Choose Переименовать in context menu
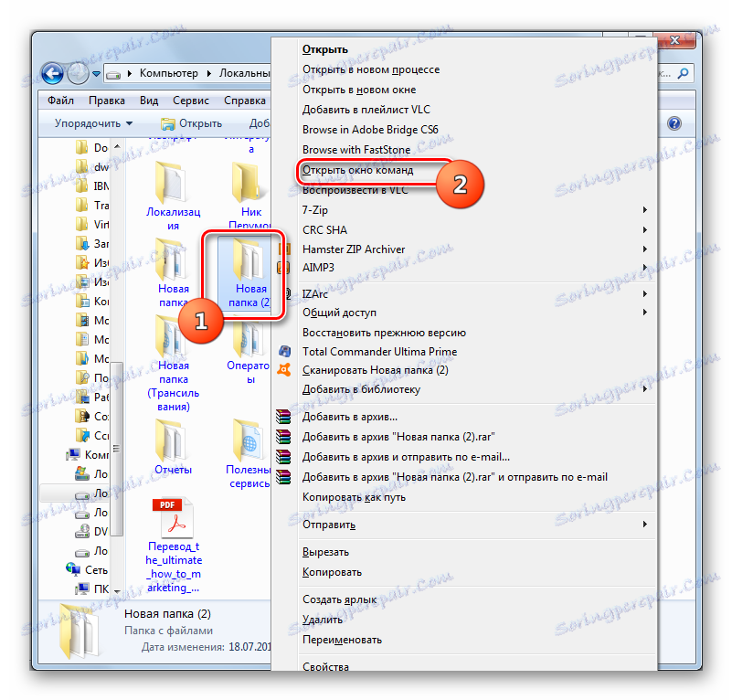This screenshot has height=700, width=732. [342, 640]
